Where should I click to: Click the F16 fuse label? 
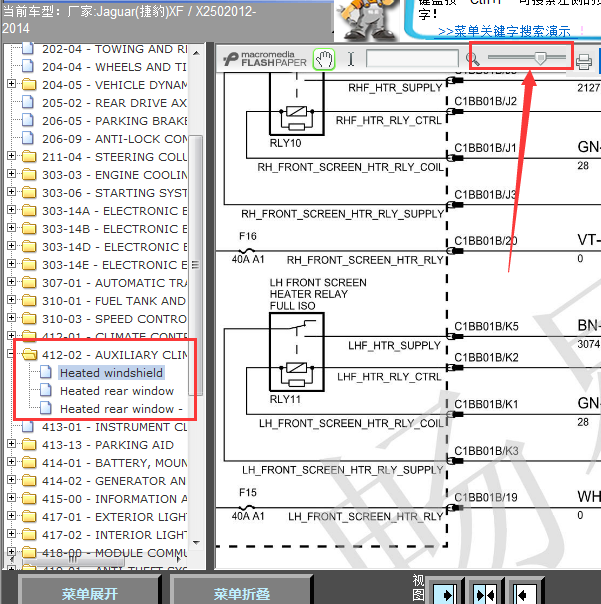tap(248, 236)
